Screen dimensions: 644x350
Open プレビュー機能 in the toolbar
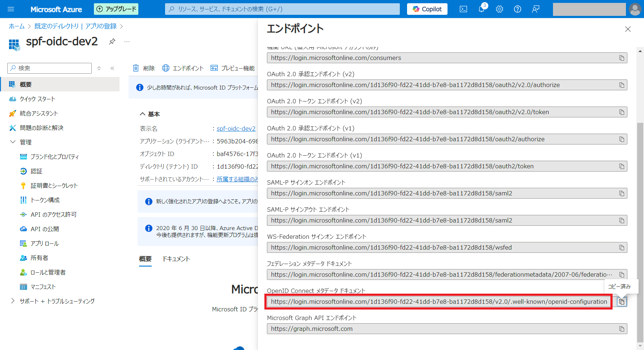(x=233, y=68)
